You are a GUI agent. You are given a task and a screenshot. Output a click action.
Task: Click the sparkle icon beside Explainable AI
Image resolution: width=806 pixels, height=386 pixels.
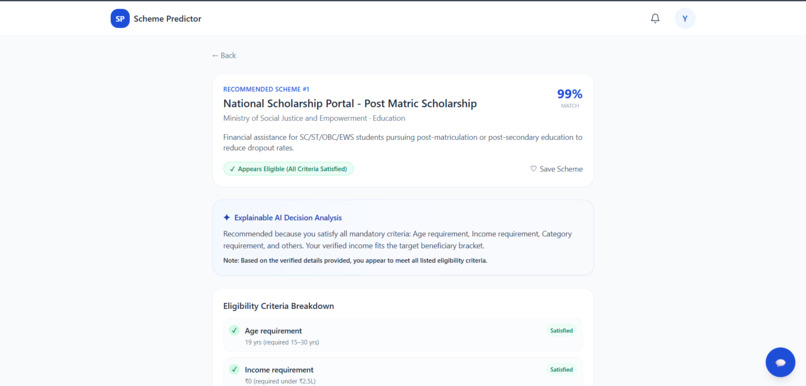click(x=227, y=217)
